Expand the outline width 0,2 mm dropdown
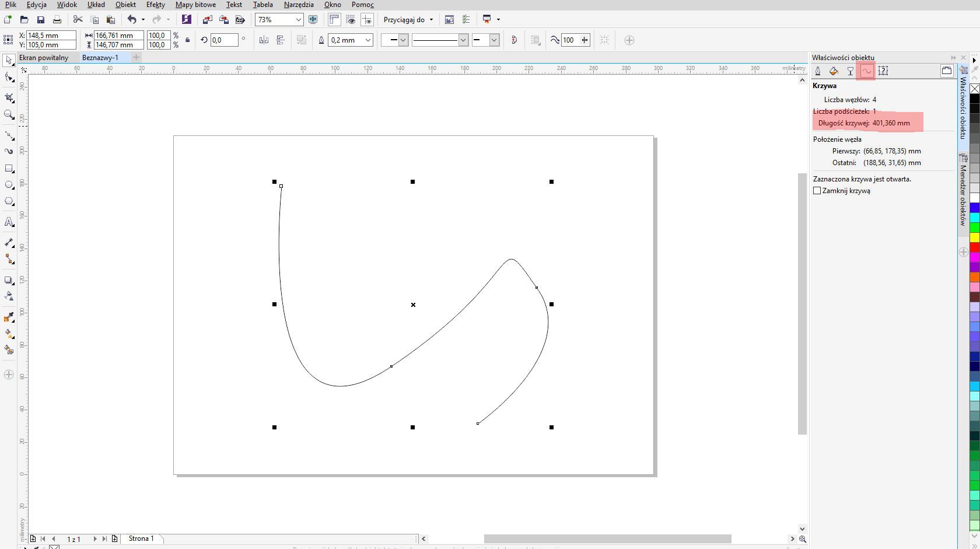This screenshot has width=980, height=549. 367,40
